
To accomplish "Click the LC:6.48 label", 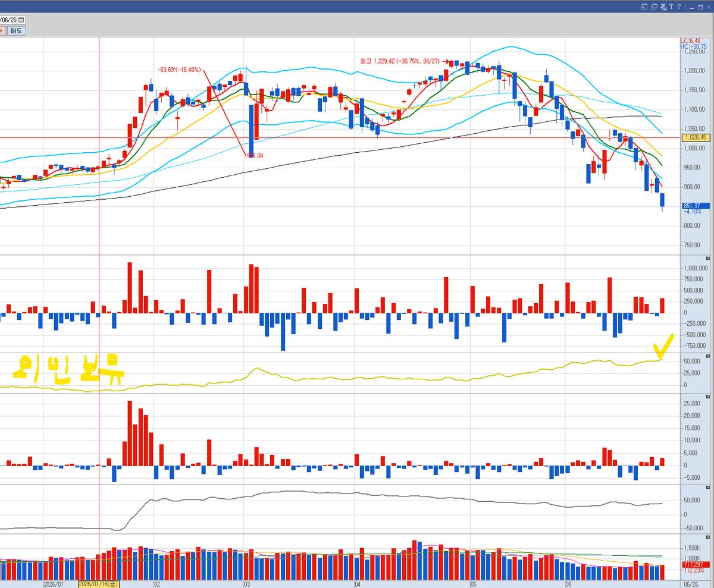I will 691,40.
